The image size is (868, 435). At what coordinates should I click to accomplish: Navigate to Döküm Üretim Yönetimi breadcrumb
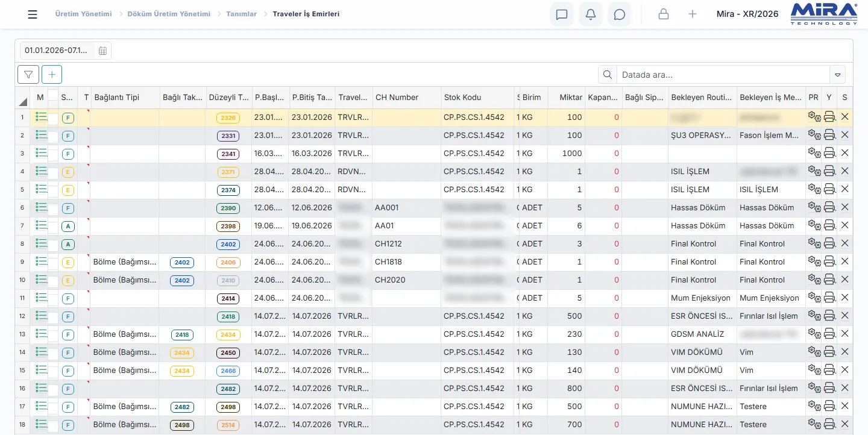(169, 14)
